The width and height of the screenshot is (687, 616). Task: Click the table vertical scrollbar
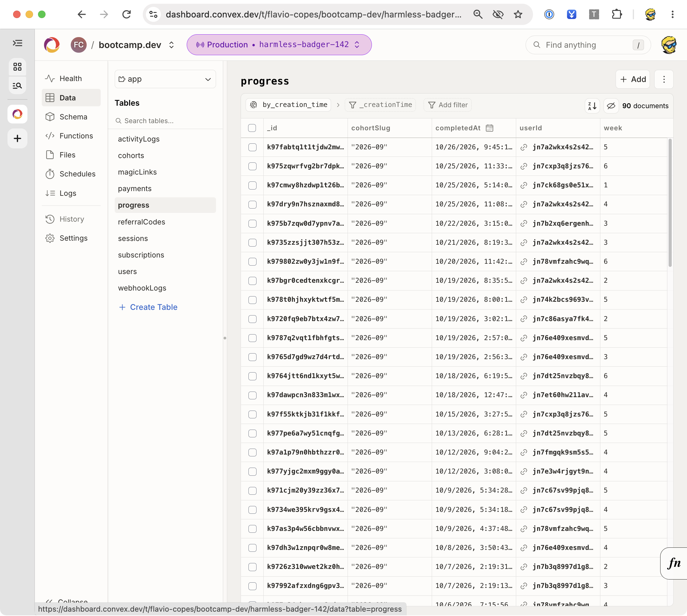670,203
